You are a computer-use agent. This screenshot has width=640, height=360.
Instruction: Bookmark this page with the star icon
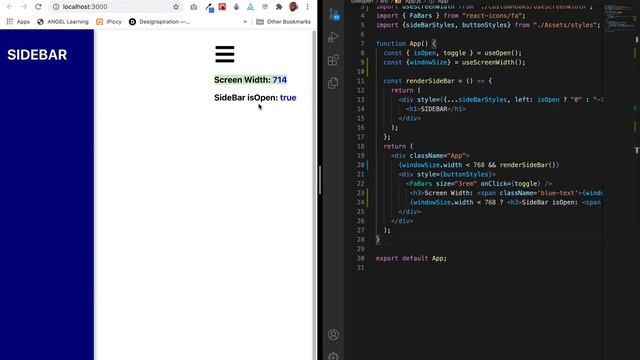(x=176, y=7)
